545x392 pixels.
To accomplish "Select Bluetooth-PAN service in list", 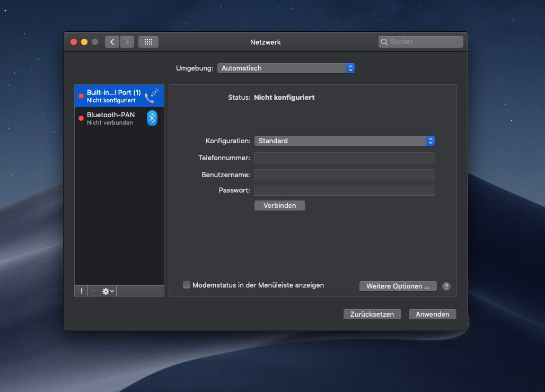I will pos(111,118).
